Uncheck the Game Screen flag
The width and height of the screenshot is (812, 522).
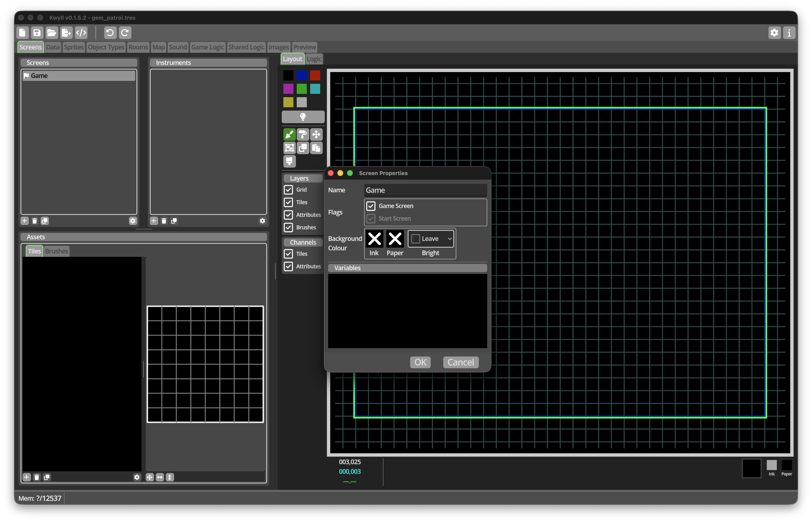point(371,206)
